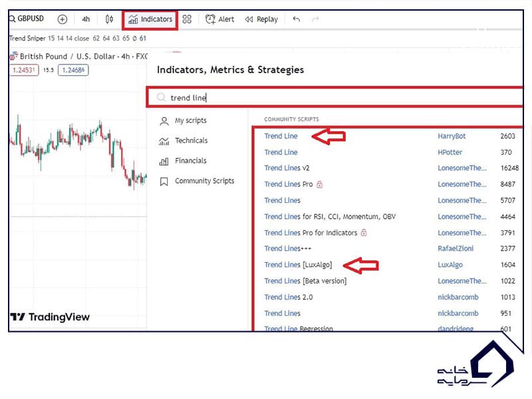
Task: Open the Community Scripts category
Action: pyautogui.click(x=197, y=181)
